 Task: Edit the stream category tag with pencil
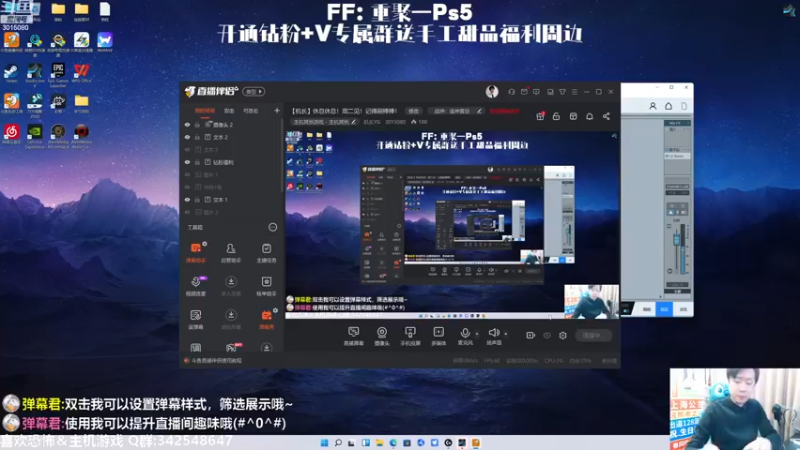tap(354, 122)
